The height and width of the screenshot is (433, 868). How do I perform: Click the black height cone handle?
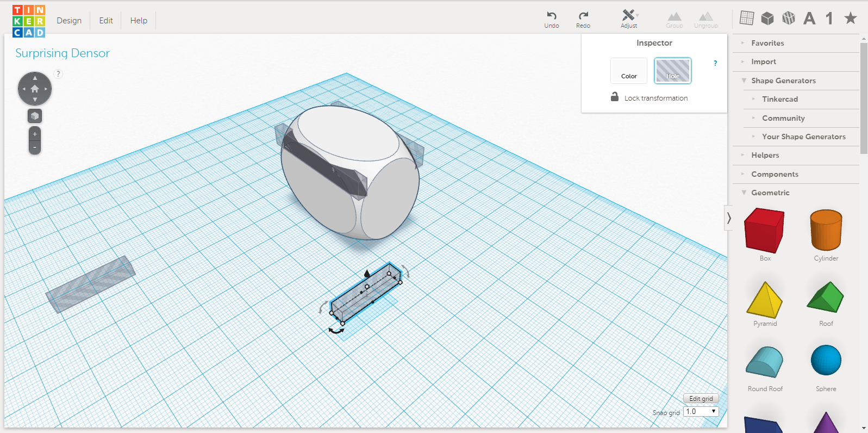(367, 273)
